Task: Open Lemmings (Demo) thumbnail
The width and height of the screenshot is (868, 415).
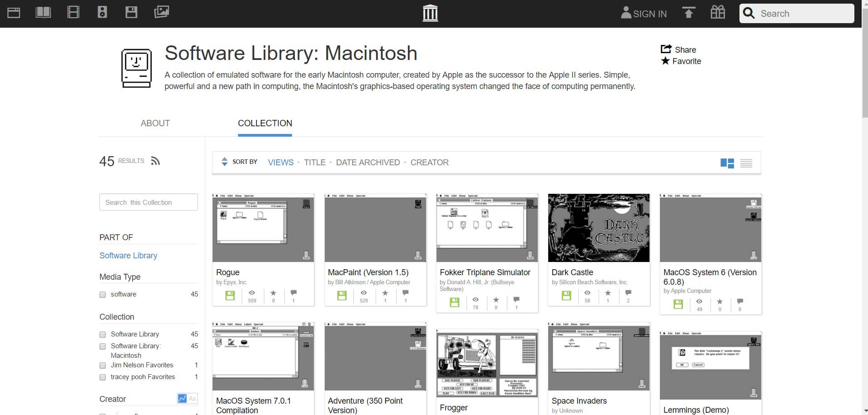Action: (710, 366)
